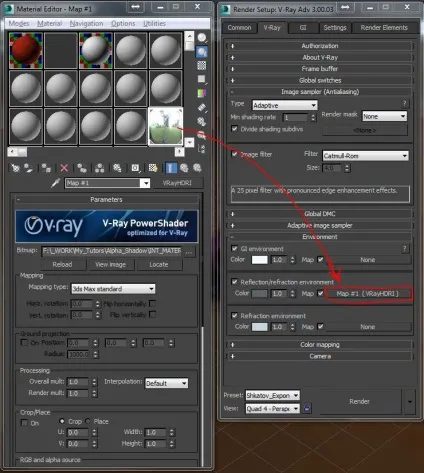Click Sample Type icon in Material Editor
The image size is (424, 473).
pos(202,38)
